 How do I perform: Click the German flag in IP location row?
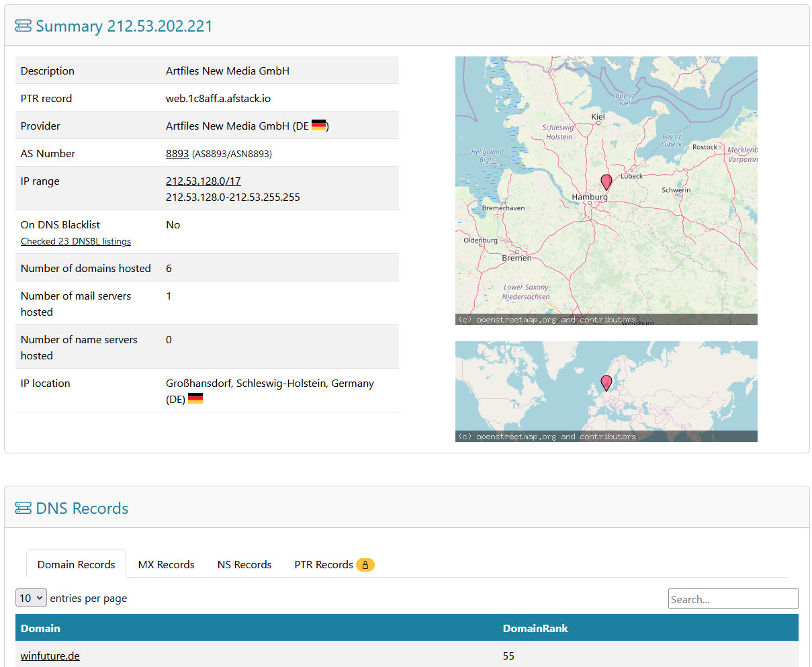pyautogui.click(x=195, y=399)
